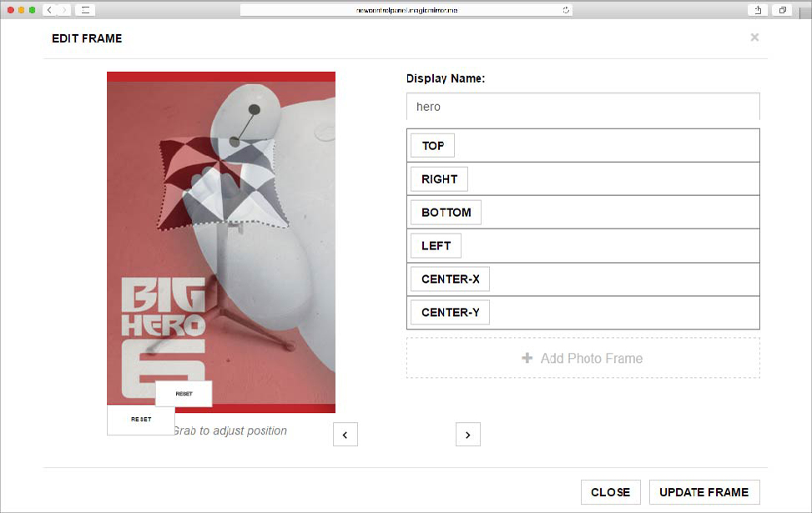Select the checkered photo frame on the poster
812x513 pixels.
click(223, 184)
